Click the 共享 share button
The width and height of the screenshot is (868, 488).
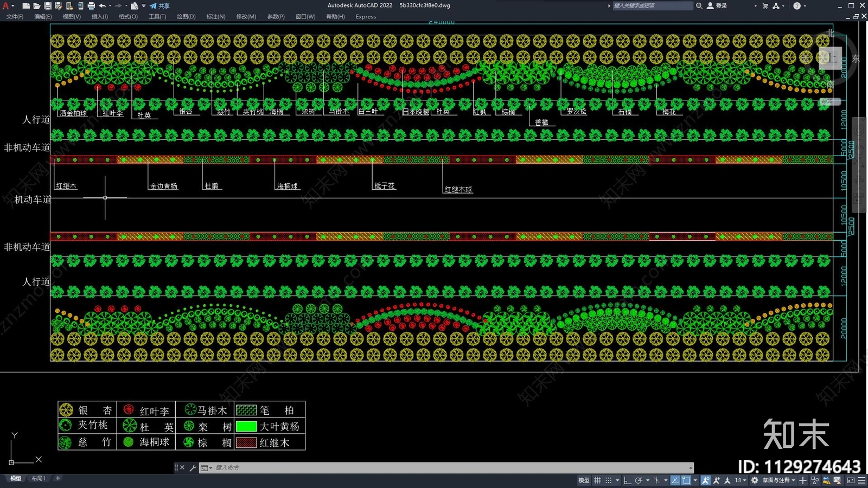tap(160, 6)
